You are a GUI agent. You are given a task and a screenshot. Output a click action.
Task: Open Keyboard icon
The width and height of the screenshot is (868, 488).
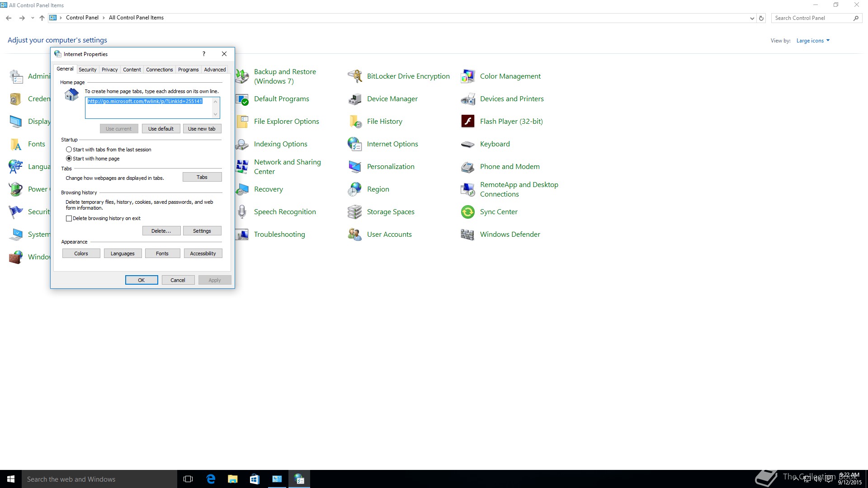468,144
